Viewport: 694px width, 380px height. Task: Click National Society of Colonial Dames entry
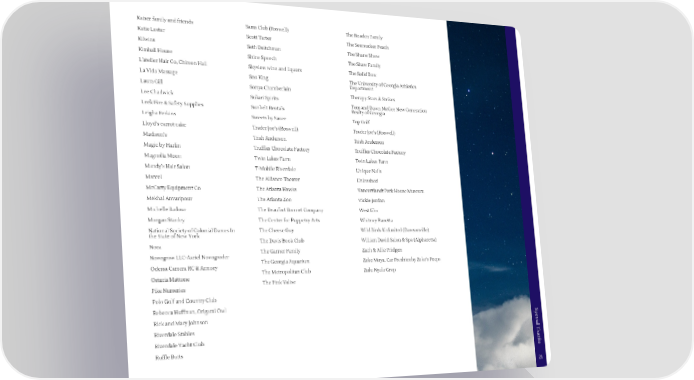(x=192, y=233)
